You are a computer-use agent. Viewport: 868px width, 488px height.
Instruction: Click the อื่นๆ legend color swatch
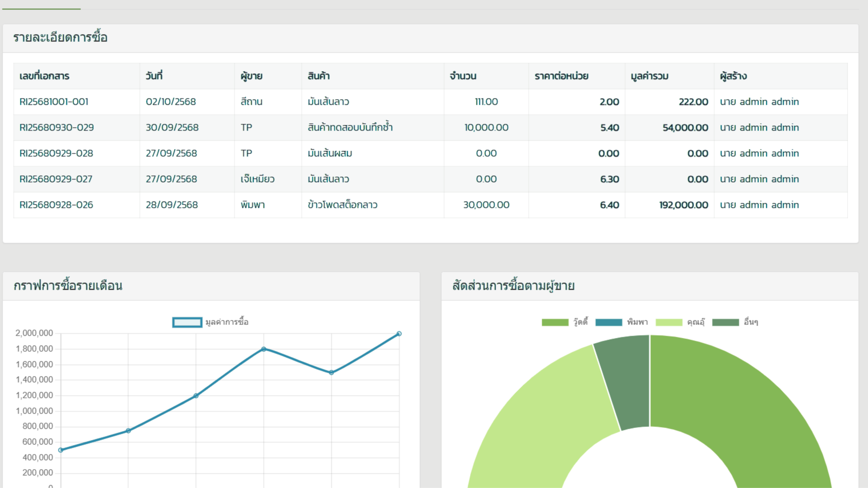pyautogui.click(x=725, y=322)
